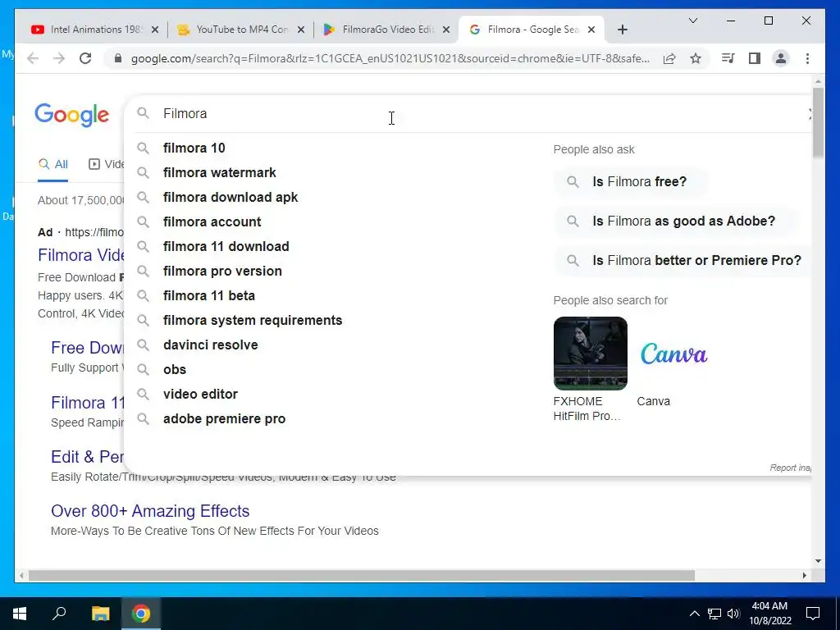Image resolution: width=840 pixels, height=630 pixels.
Task: Open Chrome three-dot menu
Action: pos(807,58)
